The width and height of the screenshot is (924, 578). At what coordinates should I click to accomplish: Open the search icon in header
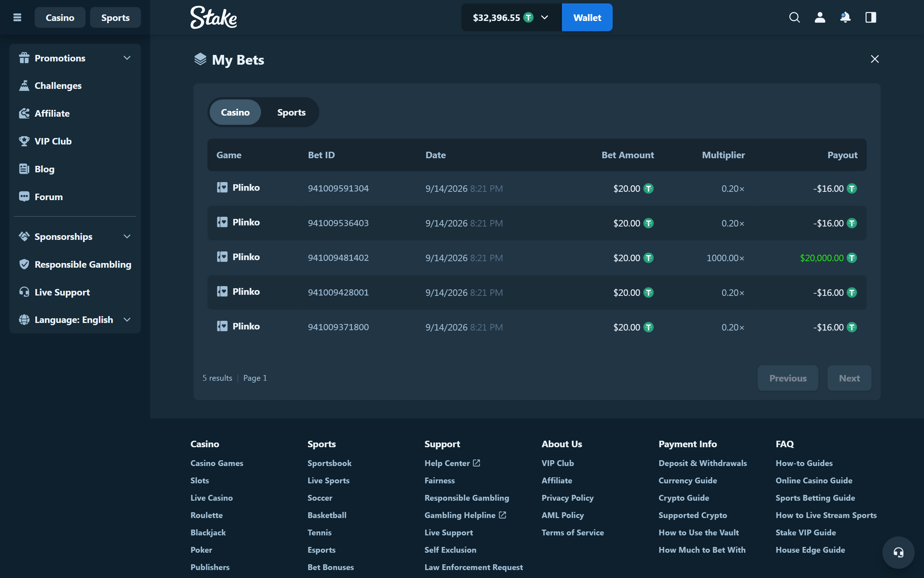(794, 18)
